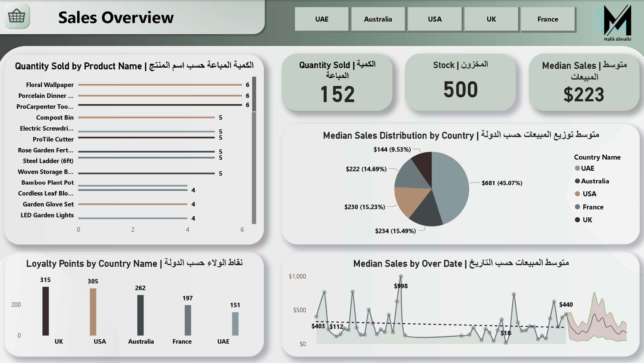Click the Cordless Leaf Blo... label
The image size is (644, 363).
46,193
